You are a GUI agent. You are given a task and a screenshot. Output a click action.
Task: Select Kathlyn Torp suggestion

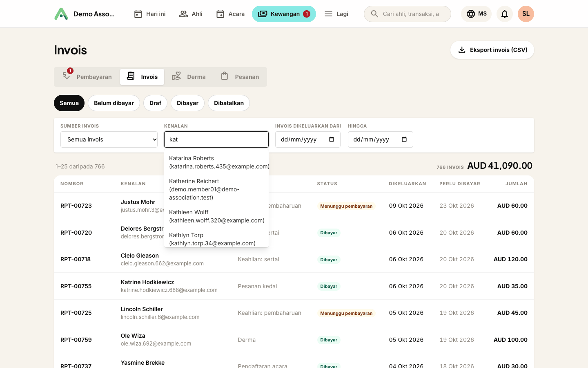(216, 238)
